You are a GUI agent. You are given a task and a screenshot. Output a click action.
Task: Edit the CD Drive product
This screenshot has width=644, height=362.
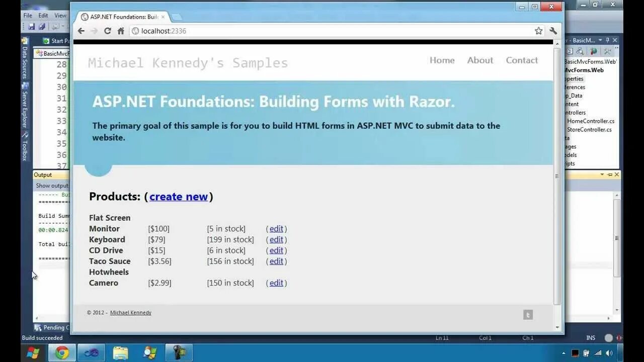pos(276,250)
